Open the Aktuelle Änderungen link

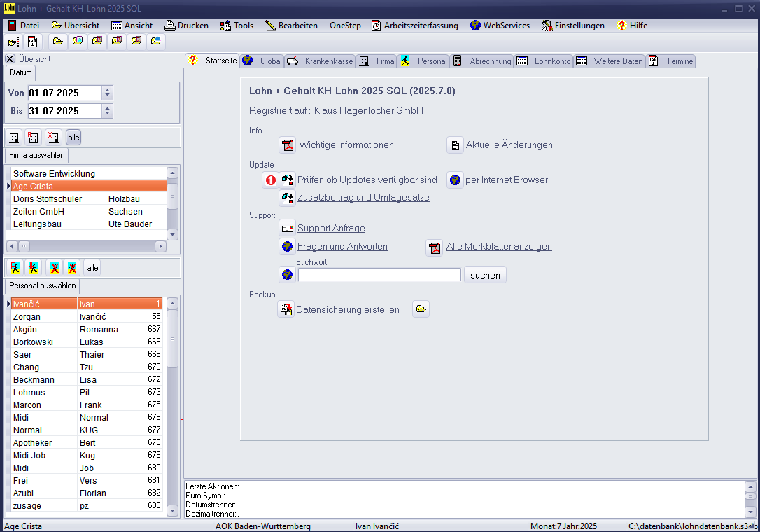(x=509, y=145)
